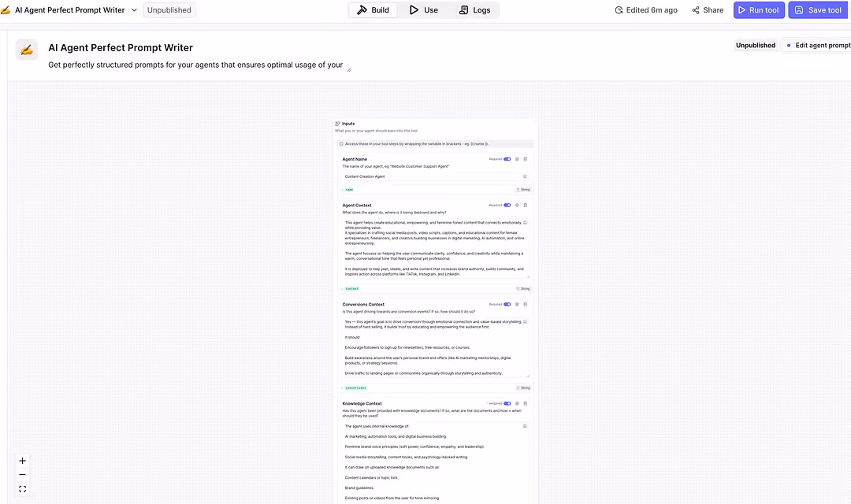Expand the tool name dropdown chevron
Image resolution: width=851 pixels, height=504 pixels.
click(134, 10)
